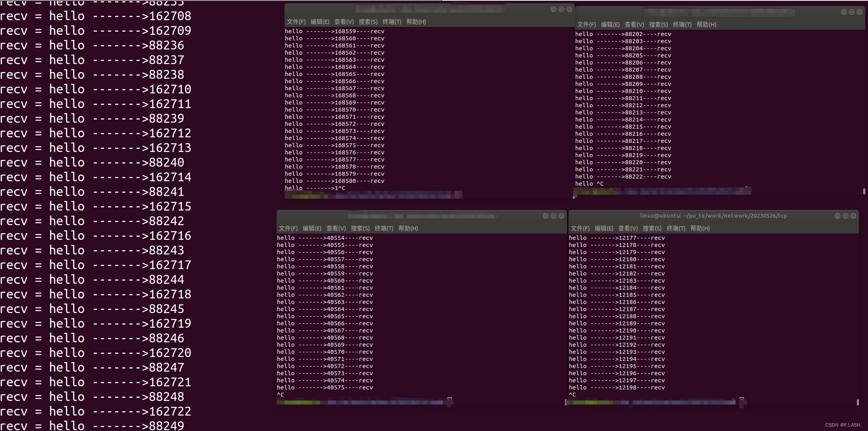
Task: Open 终端(T) menu in linux@ubuntu terminal
Action: tap(676, 228)
